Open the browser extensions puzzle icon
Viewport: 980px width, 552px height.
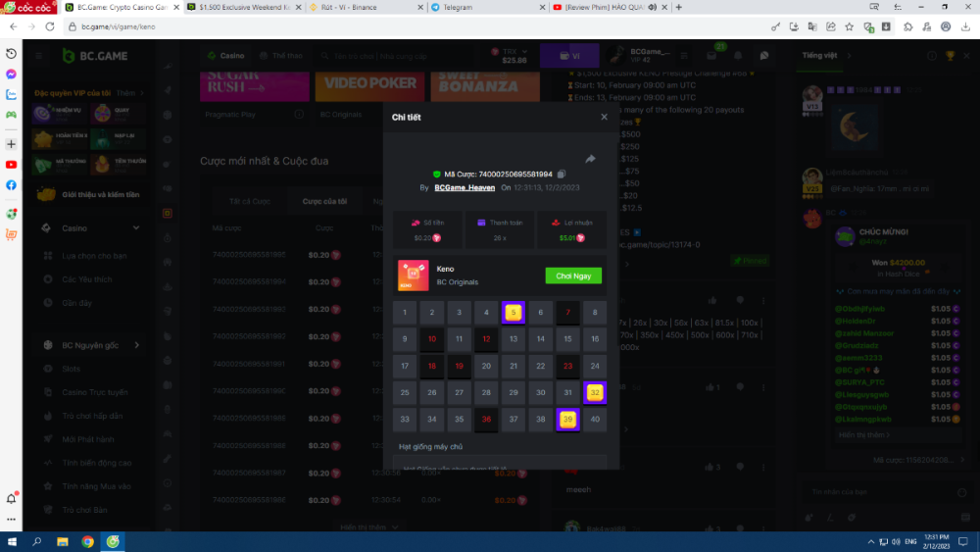(x=906, y=26)
